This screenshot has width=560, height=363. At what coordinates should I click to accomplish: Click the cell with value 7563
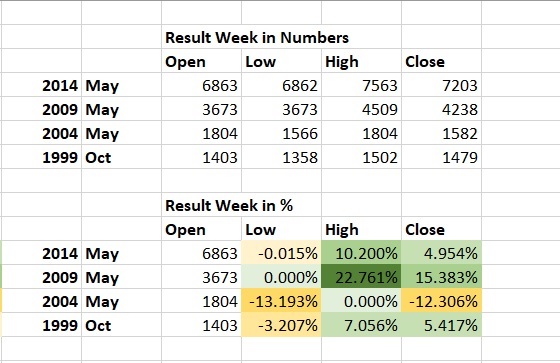361,85
